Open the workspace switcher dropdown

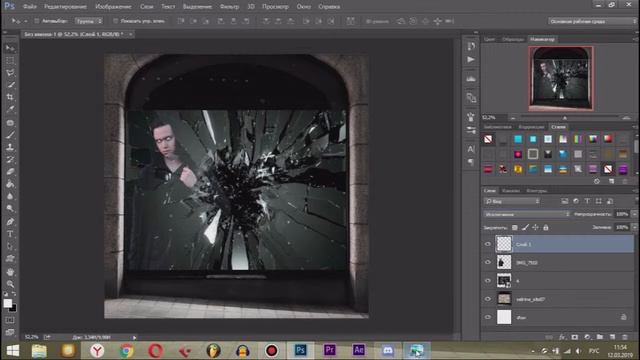(x=593, y=21)
